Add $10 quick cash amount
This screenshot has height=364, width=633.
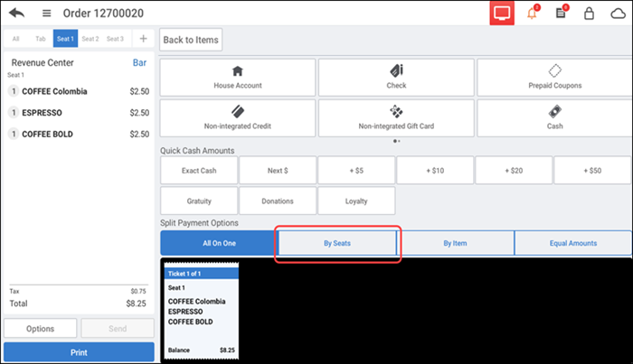435,171
